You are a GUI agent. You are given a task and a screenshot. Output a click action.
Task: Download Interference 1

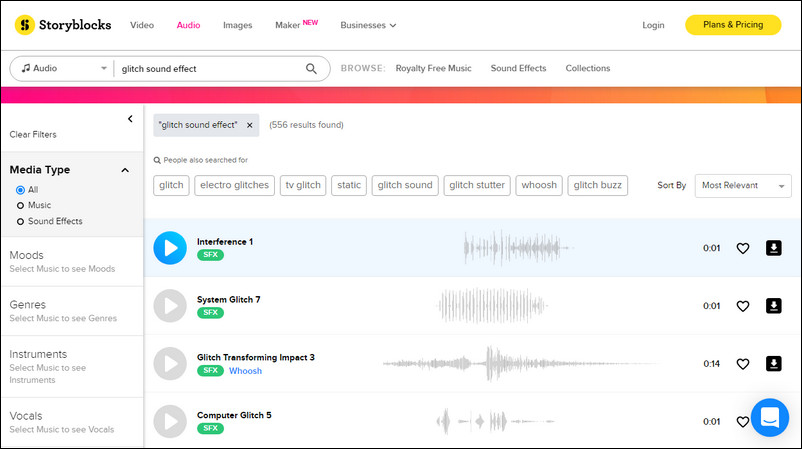773,248
